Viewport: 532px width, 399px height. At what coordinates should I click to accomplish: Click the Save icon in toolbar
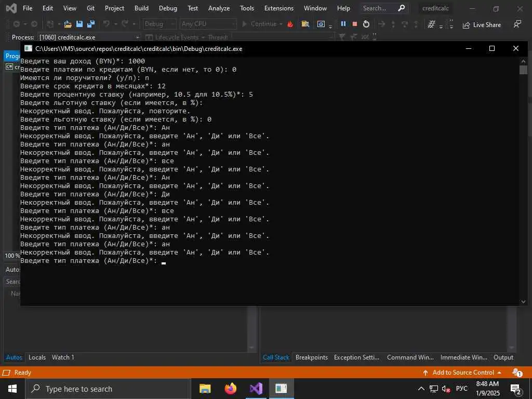pos(79,24)
